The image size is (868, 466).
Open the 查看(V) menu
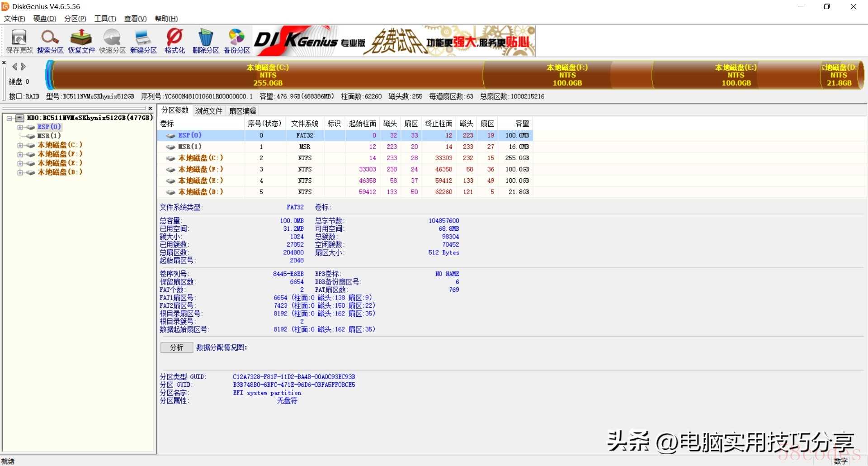[135, 19]
